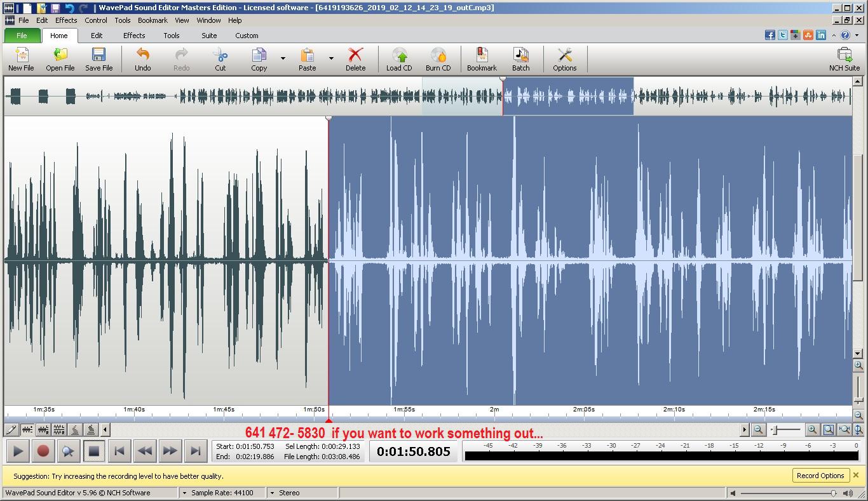The image size is (868, 501).
Task: Click Save File in the toolbar
Action: (99, 59)
